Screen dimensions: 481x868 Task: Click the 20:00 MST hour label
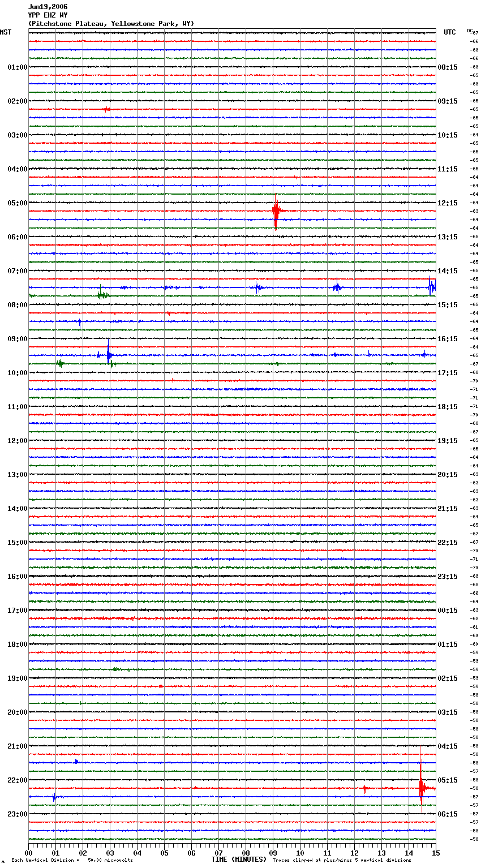pyautogui.click(x=17, y=712)
